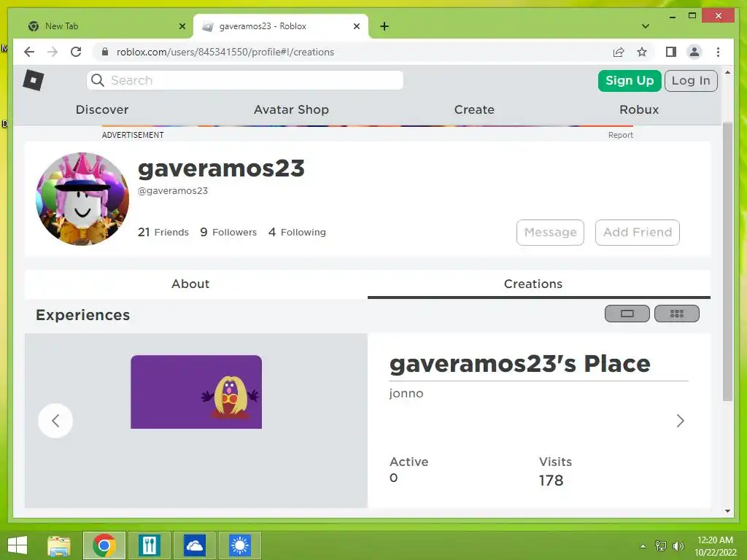Switch to grid view of experiences
This screenshot has height=560, width=747.
(x=676, y=314)
